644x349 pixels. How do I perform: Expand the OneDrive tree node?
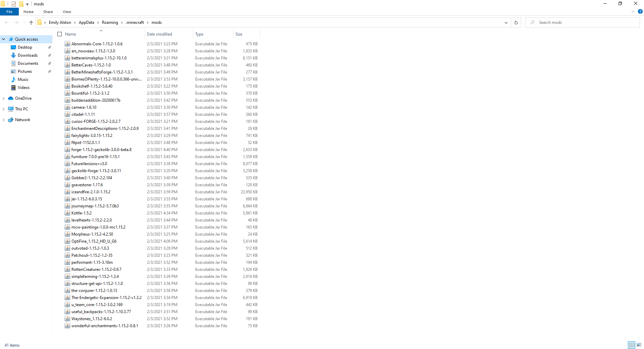4,98
